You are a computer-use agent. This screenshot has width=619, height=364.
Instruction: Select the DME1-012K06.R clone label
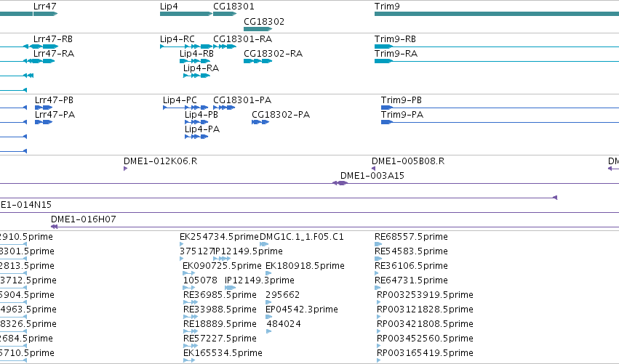click(160, 161)
